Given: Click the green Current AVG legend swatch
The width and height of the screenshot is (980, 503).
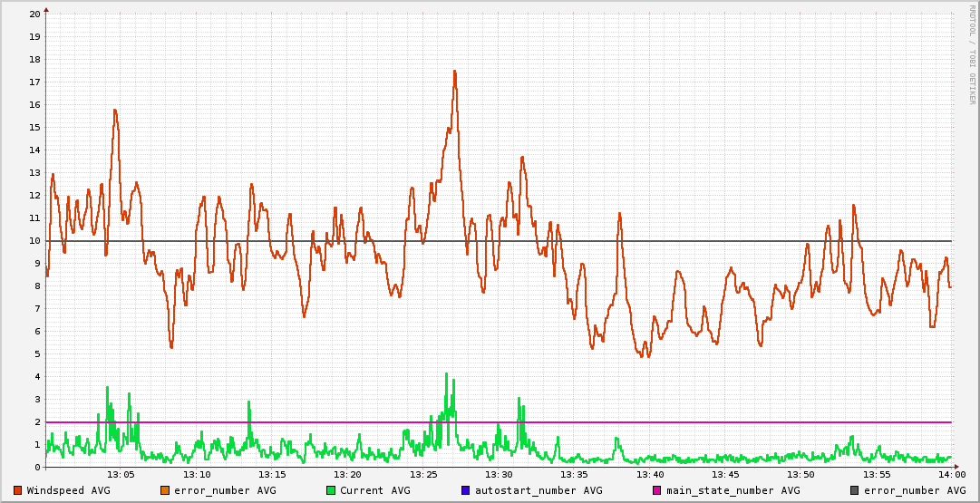Looking at the screenshot, I should click(x=331, y=490).
